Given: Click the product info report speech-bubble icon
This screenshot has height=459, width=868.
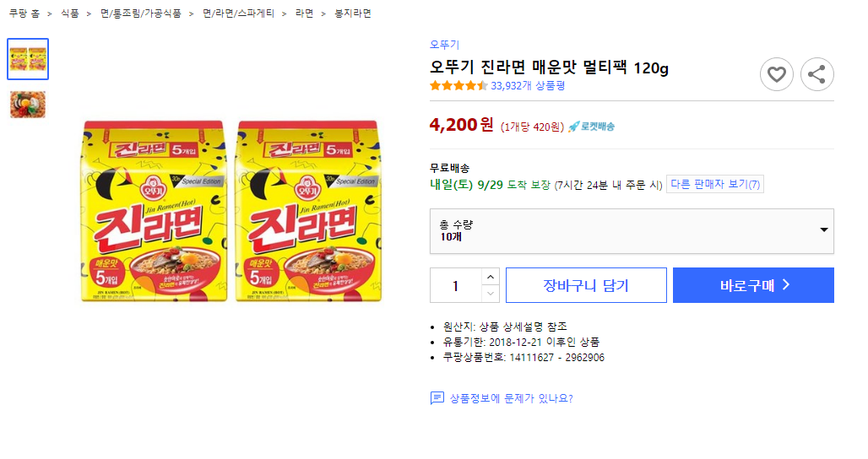Looking at the screenshot, I should coord(437,398).
